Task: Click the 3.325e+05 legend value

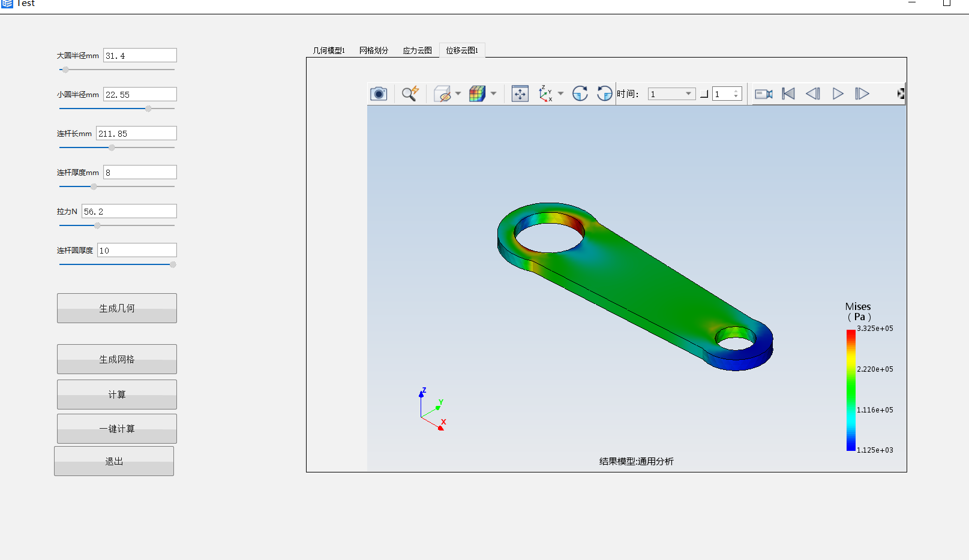Action: pos(875,329)
